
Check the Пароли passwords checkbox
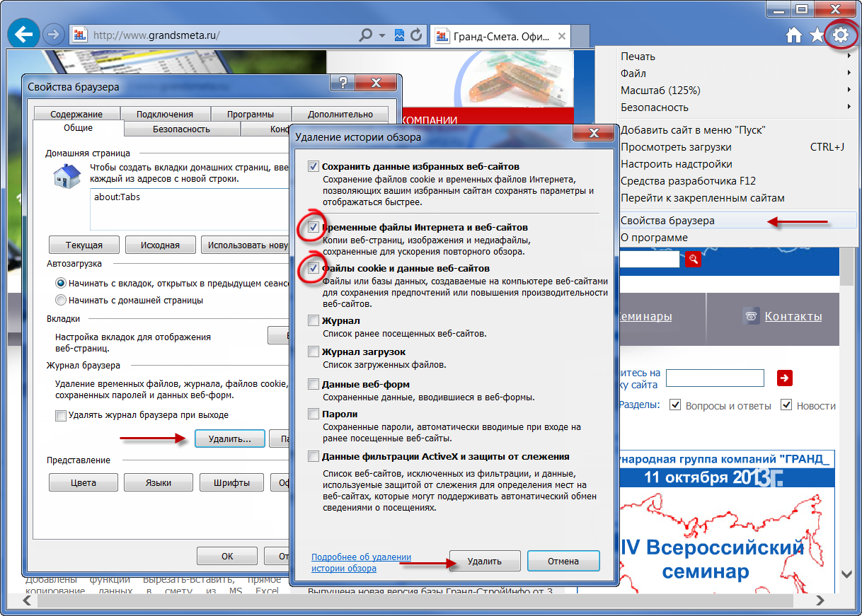[314, 414]
